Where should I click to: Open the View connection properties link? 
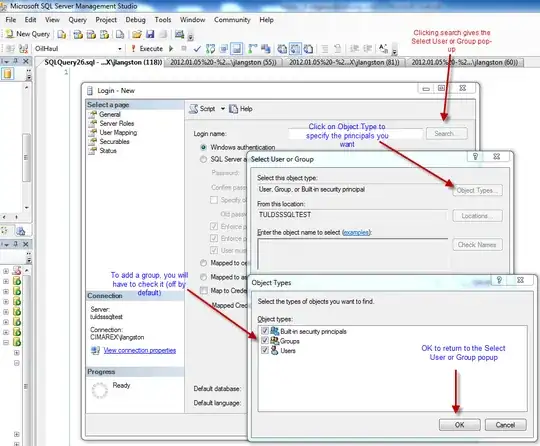140,351
